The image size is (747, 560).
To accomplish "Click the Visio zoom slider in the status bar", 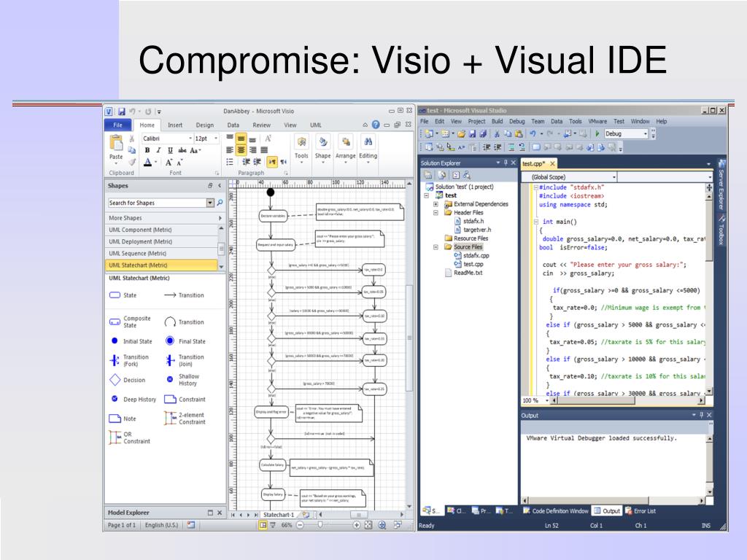I will pos(320,525).
